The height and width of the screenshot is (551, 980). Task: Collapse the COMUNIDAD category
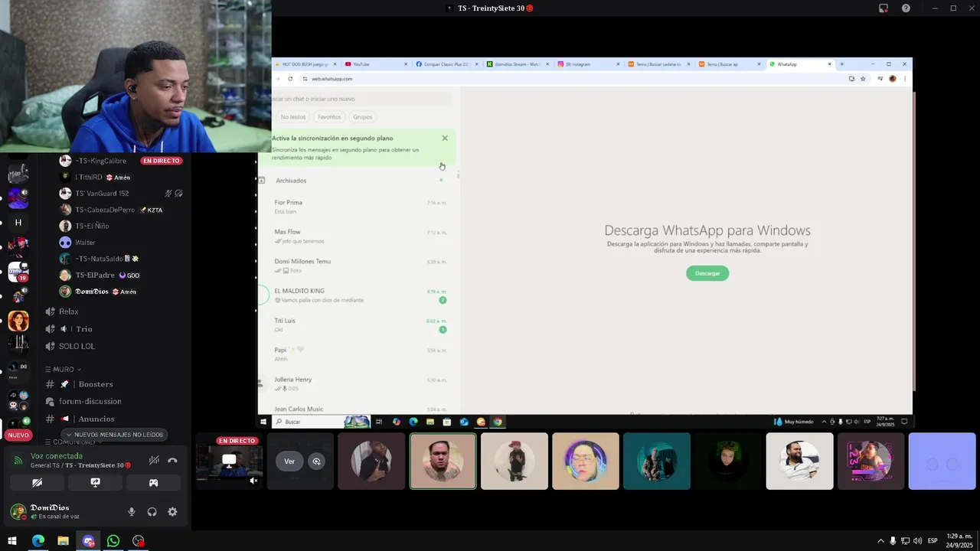pos(73,442)
